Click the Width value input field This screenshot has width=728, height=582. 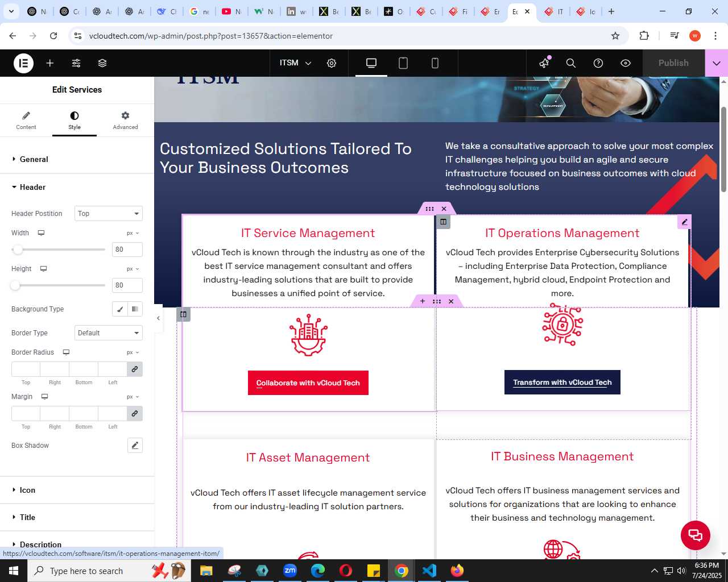coord(127,250)
